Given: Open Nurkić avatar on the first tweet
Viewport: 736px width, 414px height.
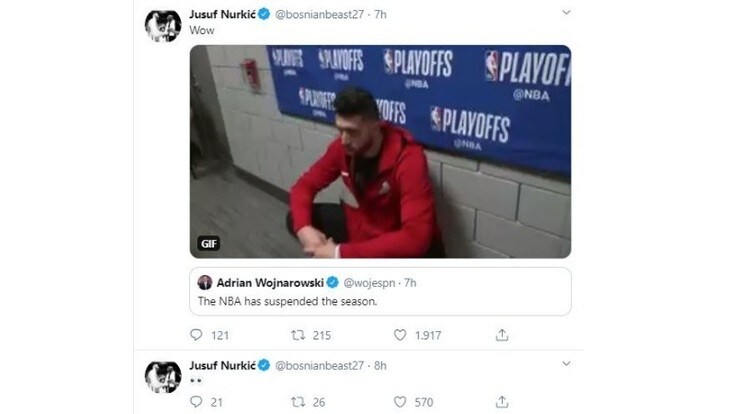Looking at the screenshot, I should pyautogui.click(x=163, y=26).
